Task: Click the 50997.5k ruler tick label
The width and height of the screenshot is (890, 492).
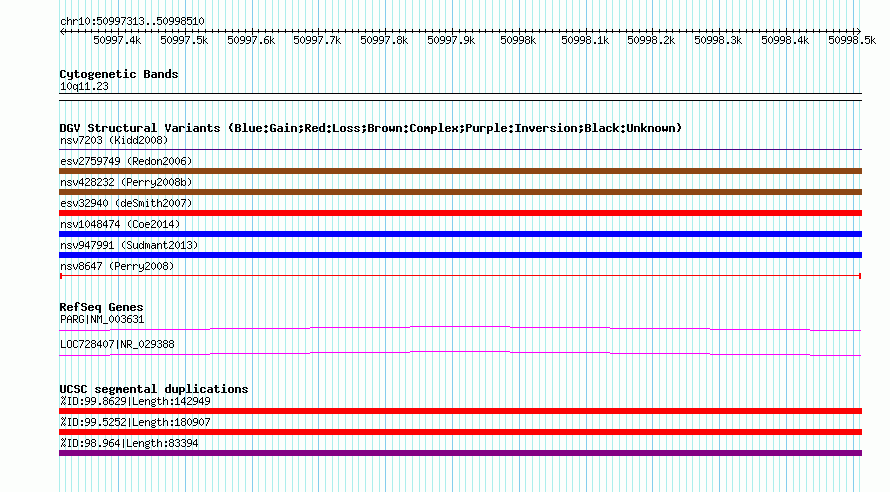Action: [x=184, y=40]
